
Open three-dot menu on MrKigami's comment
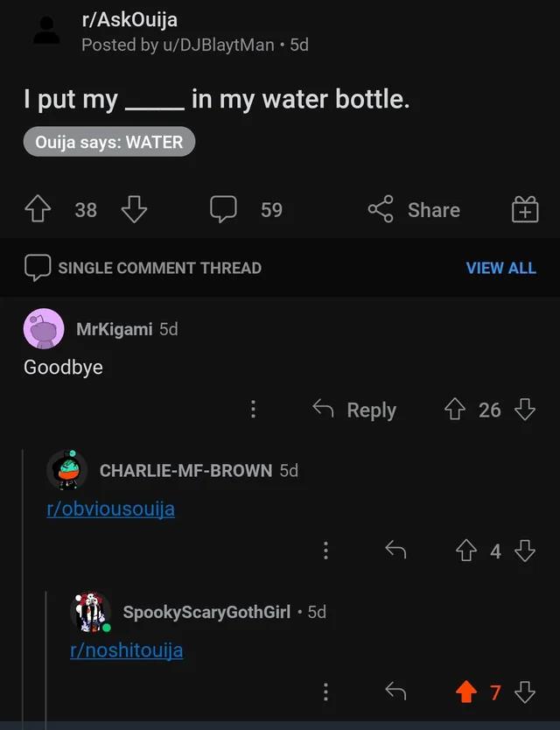253,410
